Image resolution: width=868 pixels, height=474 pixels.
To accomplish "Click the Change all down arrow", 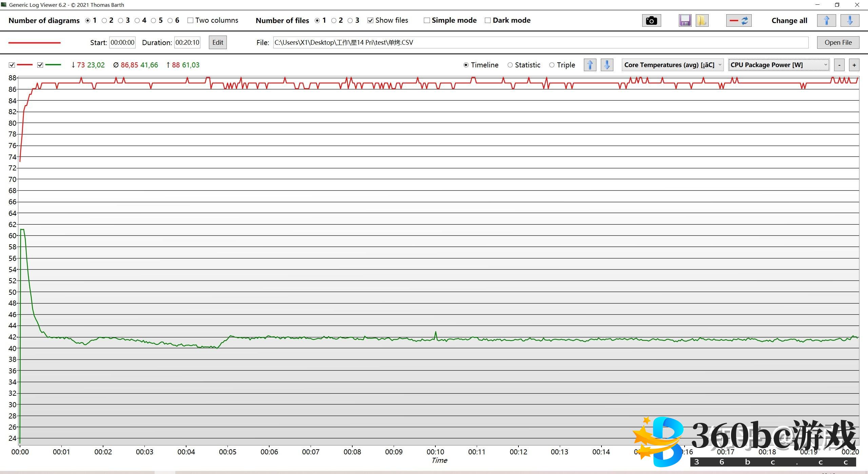I will (850, 21).
